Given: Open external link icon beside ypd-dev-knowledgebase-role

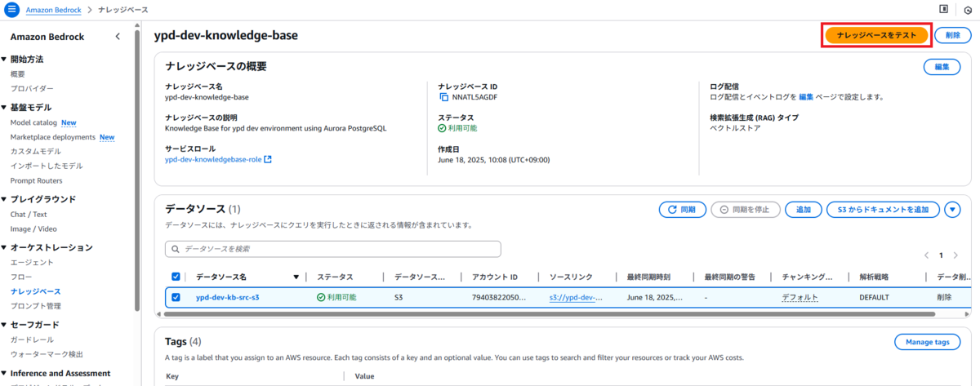Looking at the screenshot, I should point(268,159).
